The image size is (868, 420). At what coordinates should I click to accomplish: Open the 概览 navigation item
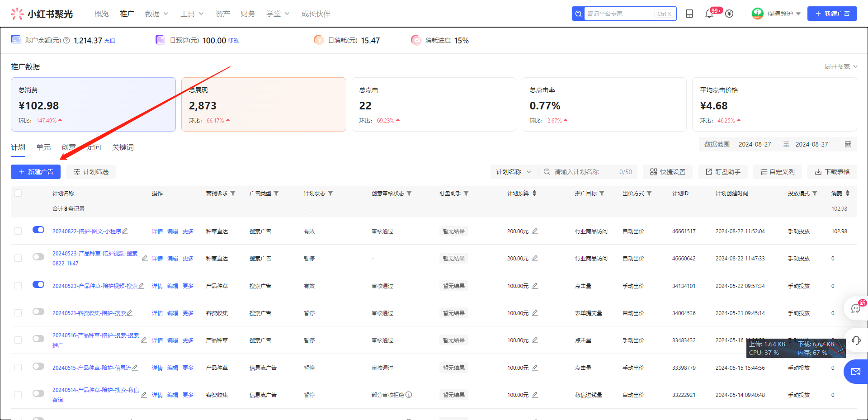point(102,14)
